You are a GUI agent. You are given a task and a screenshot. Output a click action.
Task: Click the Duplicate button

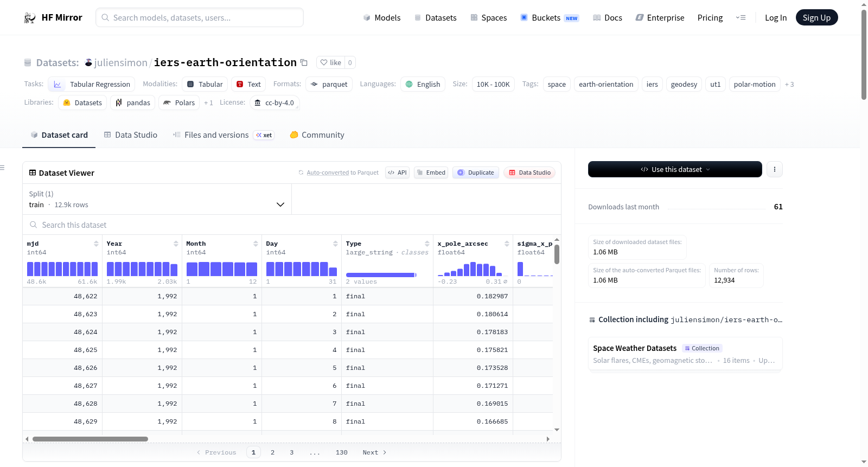476,172
